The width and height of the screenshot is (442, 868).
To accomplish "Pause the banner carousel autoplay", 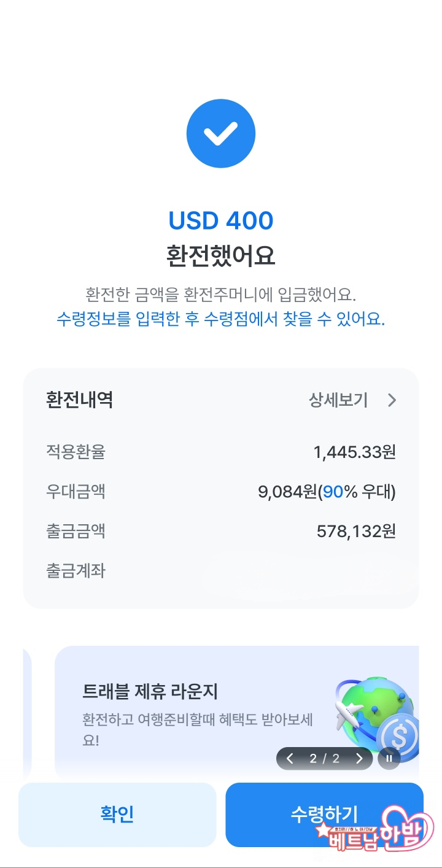I will (x=389, y=758).
